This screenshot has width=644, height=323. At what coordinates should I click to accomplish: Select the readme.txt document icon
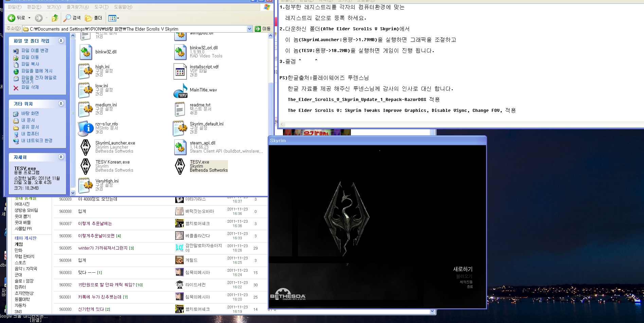coord(180,109)
